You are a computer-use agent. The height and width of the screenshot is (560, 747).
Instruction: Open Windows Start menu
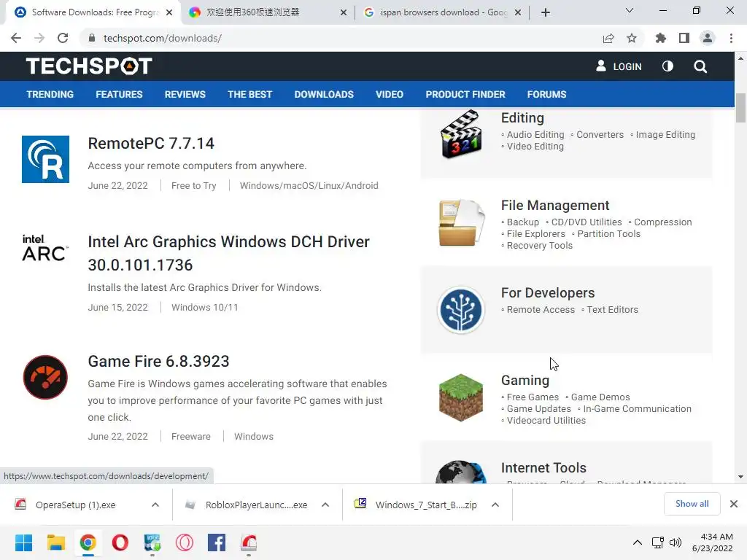click(23, 542)
